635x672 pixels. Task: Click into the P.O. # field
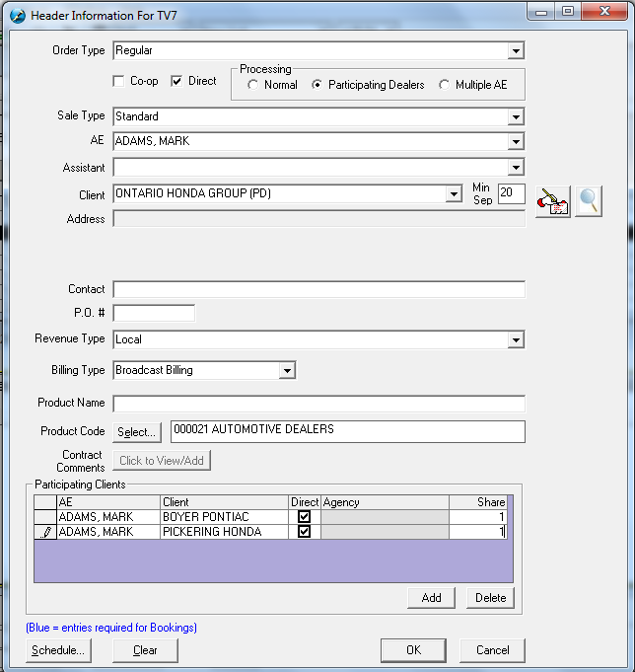[154, 314]
